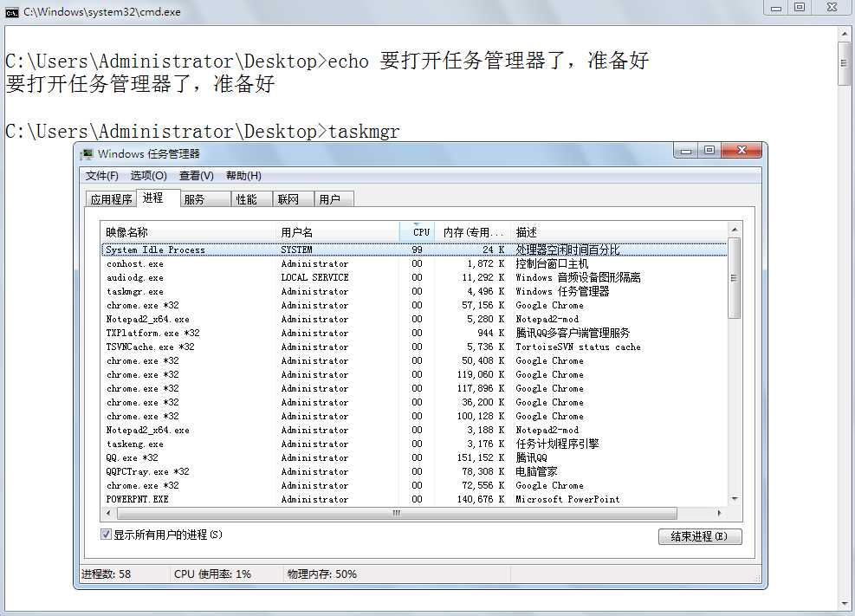855x616 pixels.
Task: Select Notepad2_x64.exe using 3,188 K
Action: click(414, 430)
